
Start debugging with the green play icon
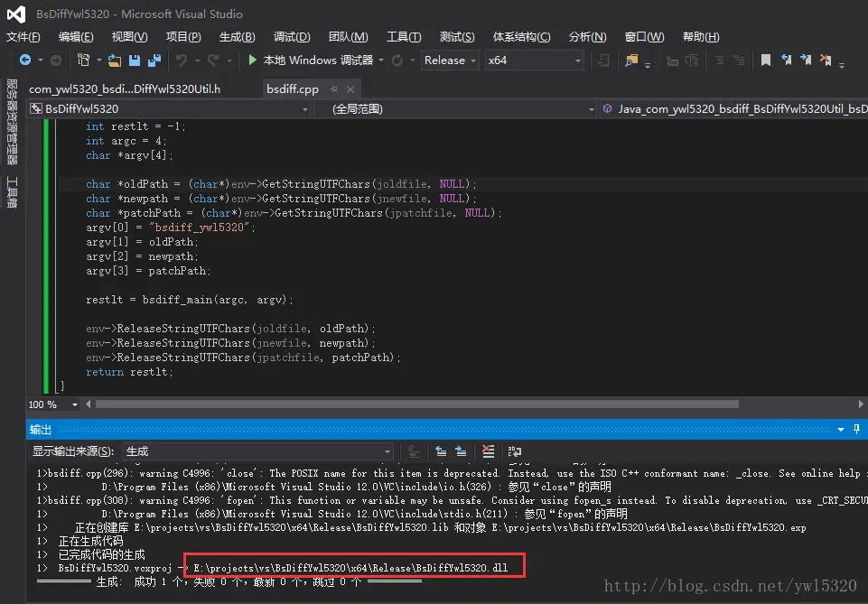pyautogui.click(x=252, y=60)
